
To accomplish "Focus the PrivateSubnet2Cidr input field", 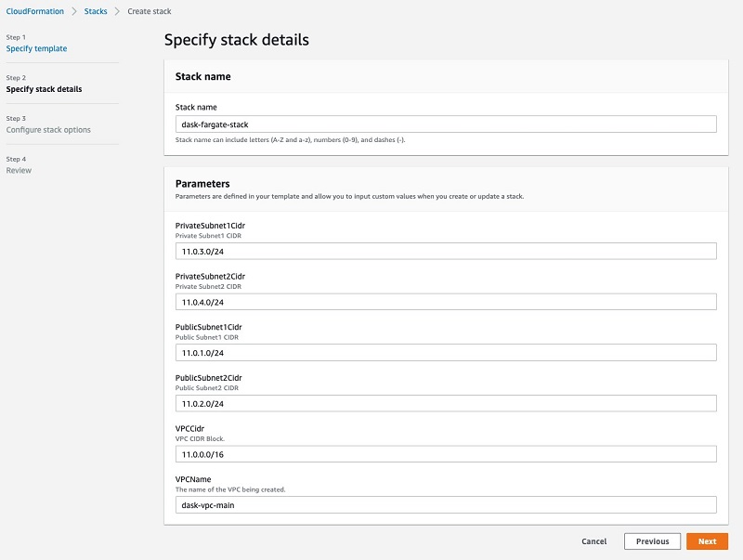I will [446, 302].
